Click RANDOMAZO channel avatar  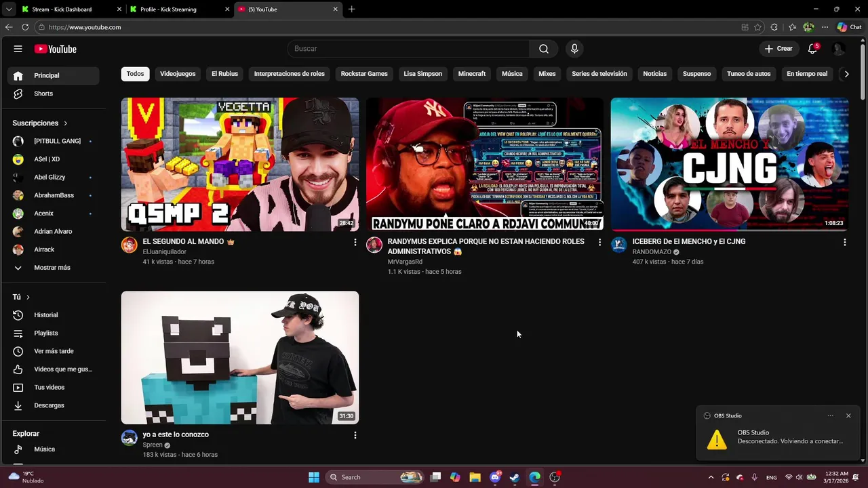click(618, 245)
